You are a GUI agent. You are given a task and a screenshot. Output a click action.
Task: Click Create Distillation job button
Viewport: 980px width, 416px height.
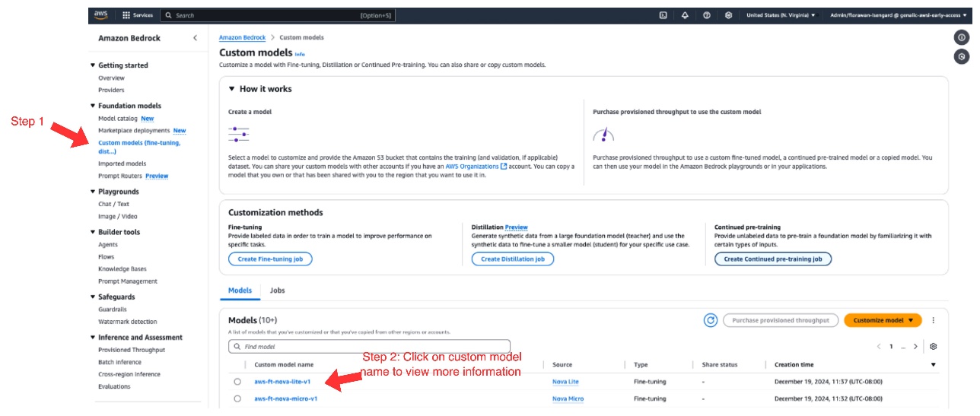click(x=513, y=259)
